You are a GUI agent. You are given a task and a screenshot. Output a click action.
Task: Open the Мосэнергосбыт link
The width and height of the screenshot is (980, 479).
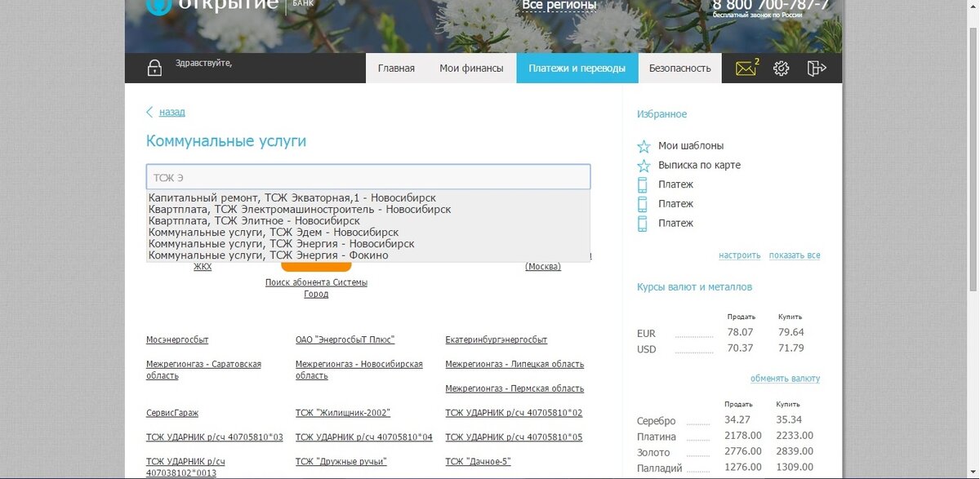177,339
